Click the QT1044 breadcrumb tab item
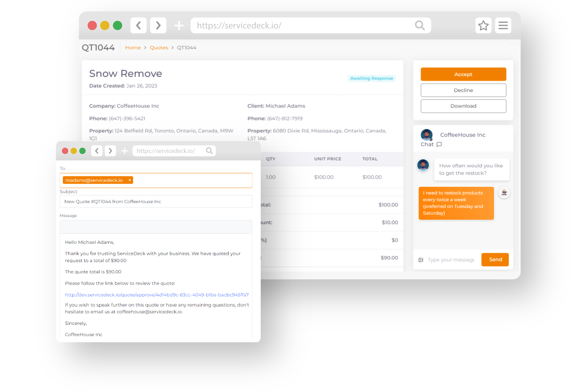The height and width of the screenshot is (392, 583). [186, 47]
